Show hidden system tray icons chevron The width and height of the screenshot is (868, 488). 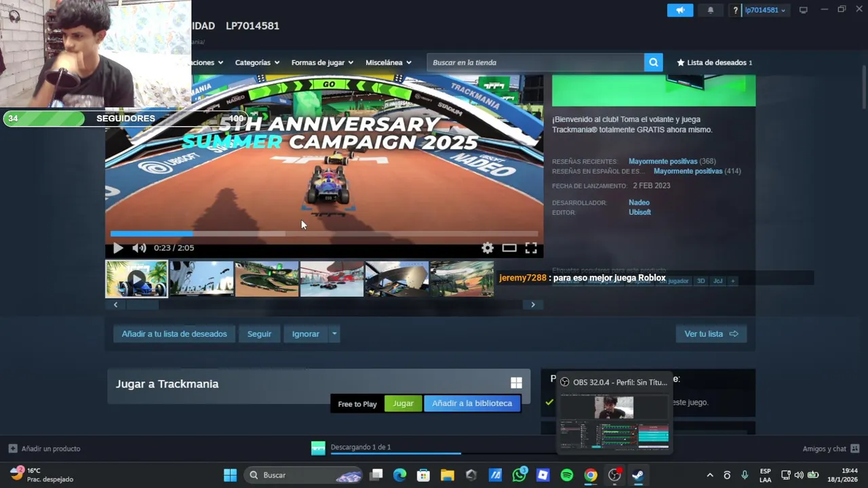(710, 475)
